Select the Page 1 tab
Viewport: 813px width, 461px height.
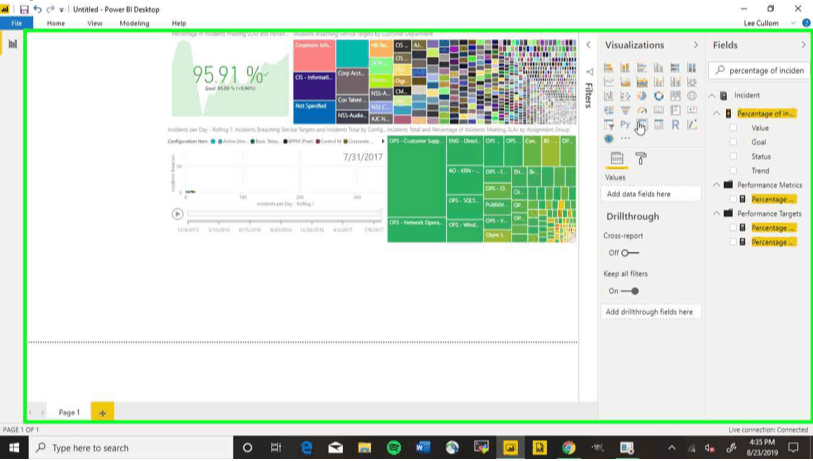(69, 412)
